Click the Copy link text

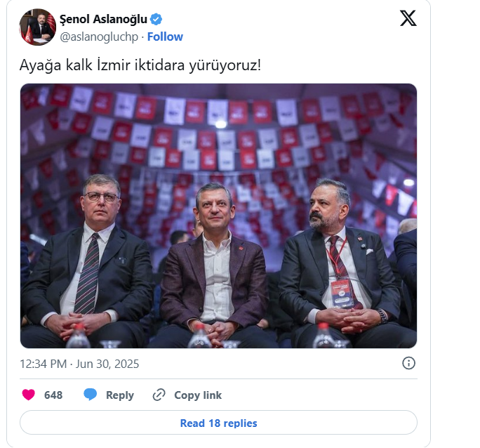(198, 395)
